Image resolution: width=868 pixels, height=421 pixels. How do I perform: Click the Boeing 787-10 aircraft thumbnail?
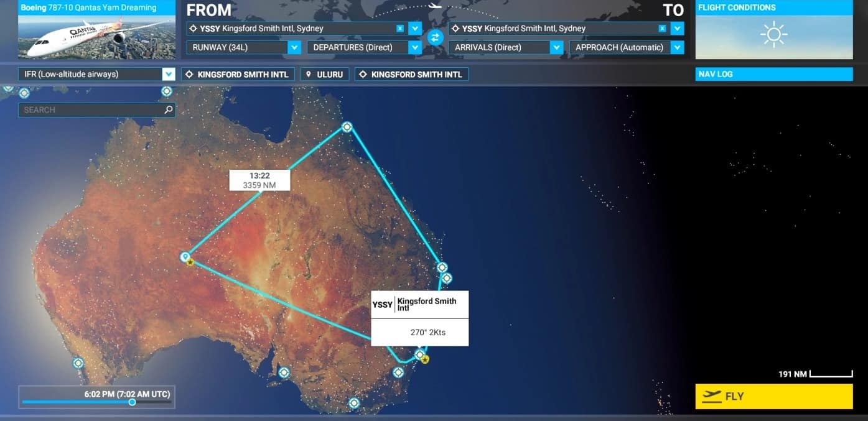(x=96, y=37)
